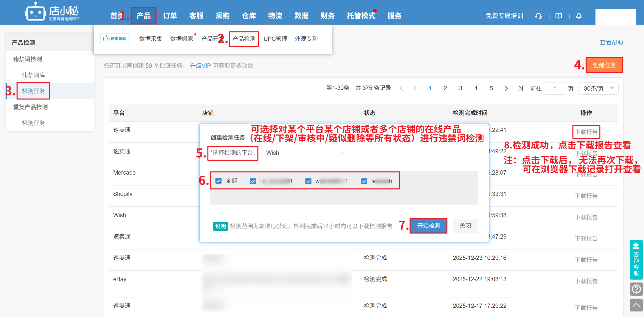Expand the Wish platform dropdown
The image size is (644, 317).
305,153
